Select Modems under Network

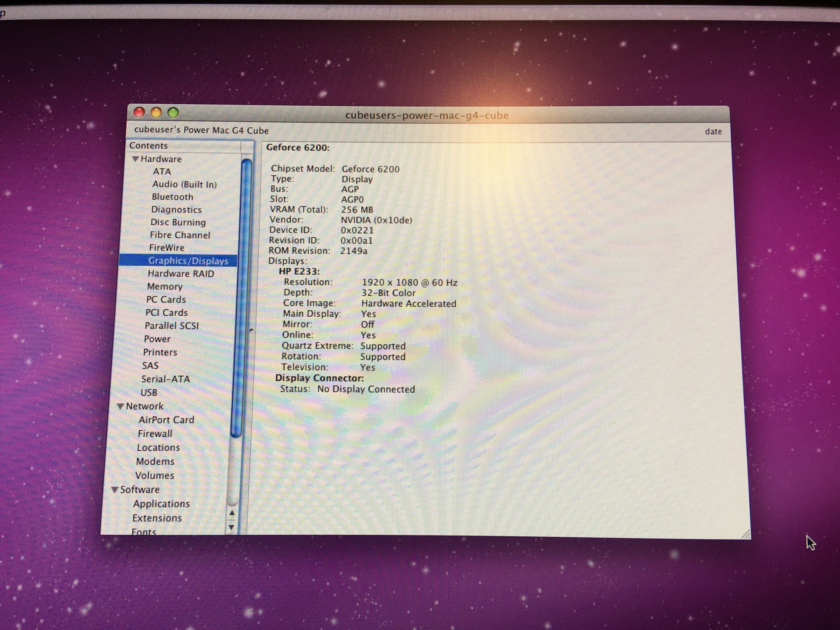(155, 461)
